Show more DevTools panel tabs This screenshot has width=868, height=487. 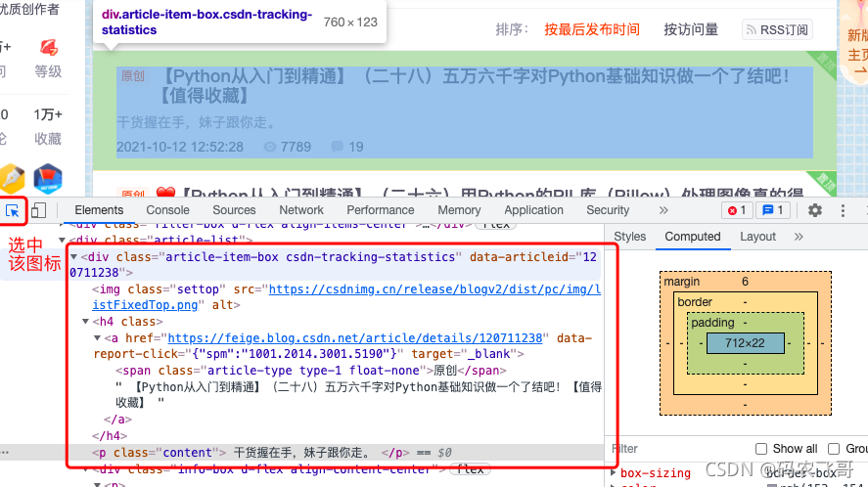tap(663, 210)
